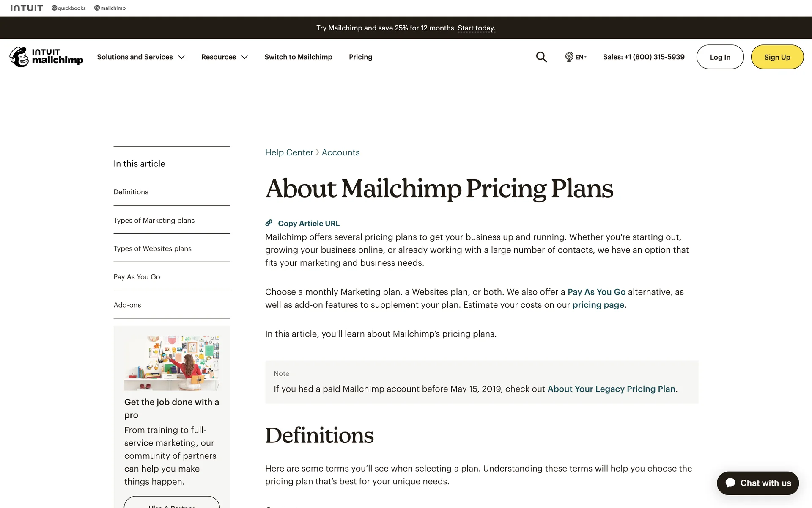Click the woman at desk thumbnail image
Screen dimensions: 812x508
(172, 363)
